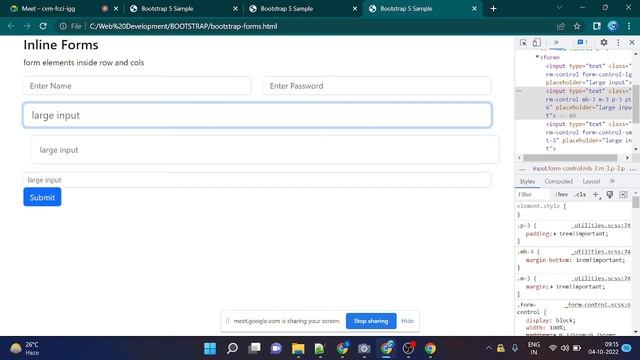640x360 pixels.
Task: Open the tab search dropdown arrow
Action: point(559,8)
